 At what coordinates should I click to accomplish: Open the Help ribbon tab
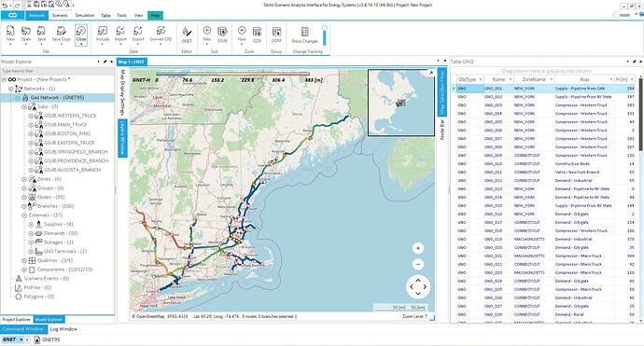point(155,15)
